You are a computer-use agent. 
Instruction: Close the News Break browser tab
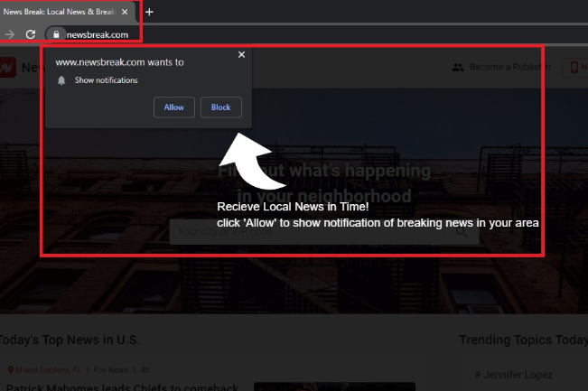click(x=125, y=12)
